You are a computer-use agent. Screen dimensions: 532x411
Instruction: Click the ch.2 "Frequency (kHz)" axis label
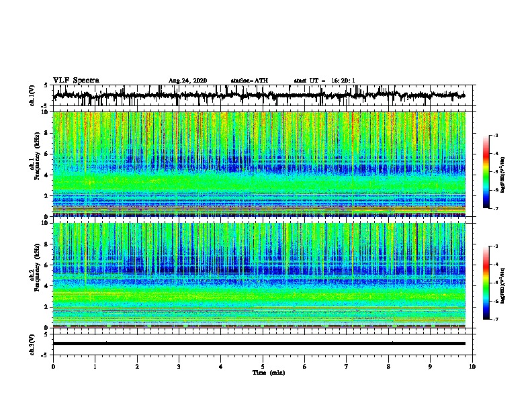click(37, 267)
